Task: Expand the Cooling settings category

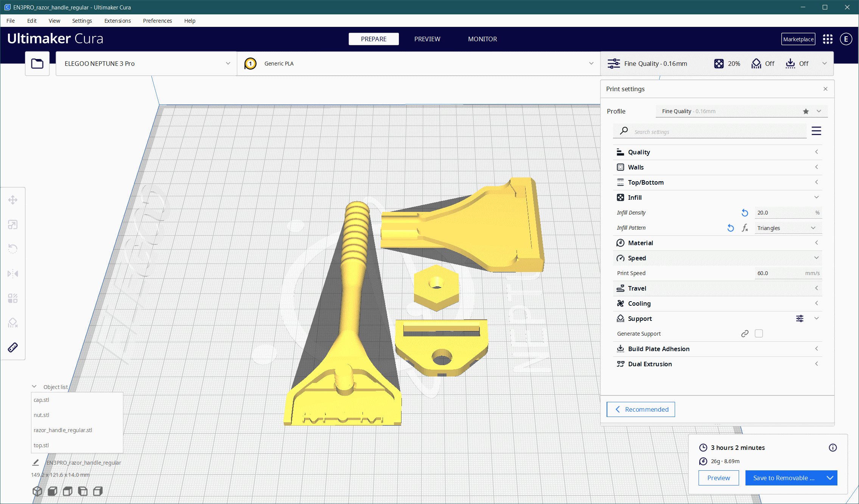Action: tap(717, 303)
